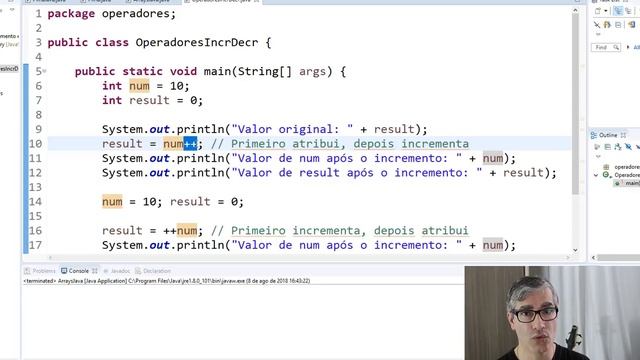Image resolution: width=640 pixels, height=360 pixels.
Task: Click the orange icon in Task List toolbar
Action: point(607,25)
